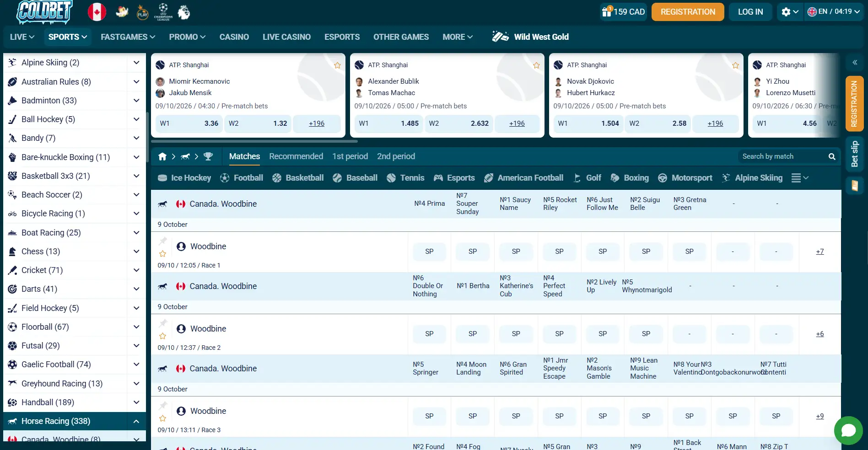Switch to the 2nd period tab
Image resolution: width=868 pixels, height=450 pixels.
[396, 156]
